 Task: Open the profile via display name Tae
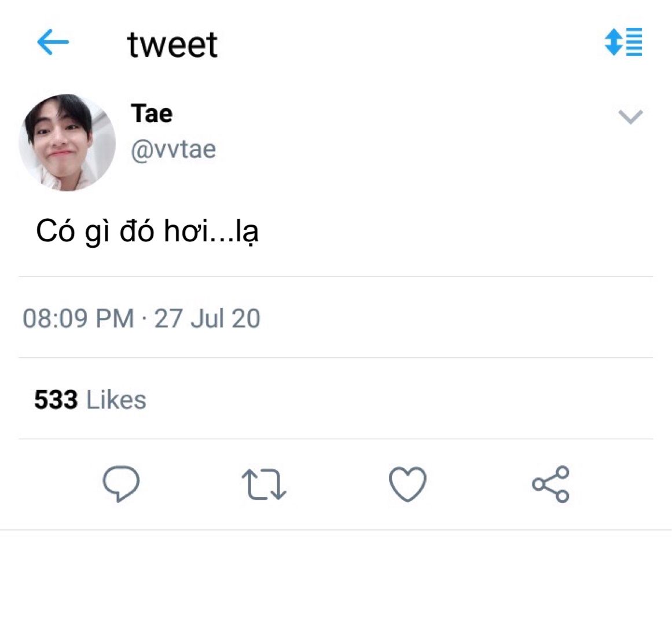tap(152, 113)
